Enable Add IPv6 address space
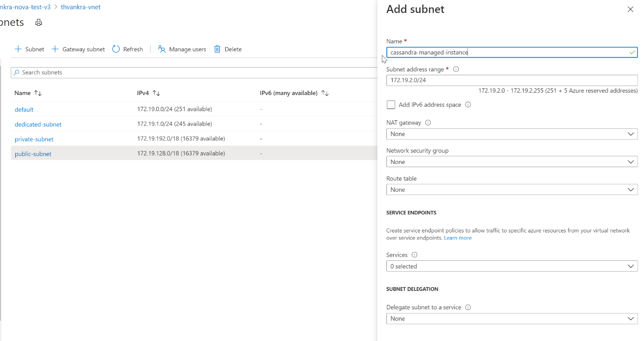This screenshot has height=341, width=644. click(x=391, y=105)
